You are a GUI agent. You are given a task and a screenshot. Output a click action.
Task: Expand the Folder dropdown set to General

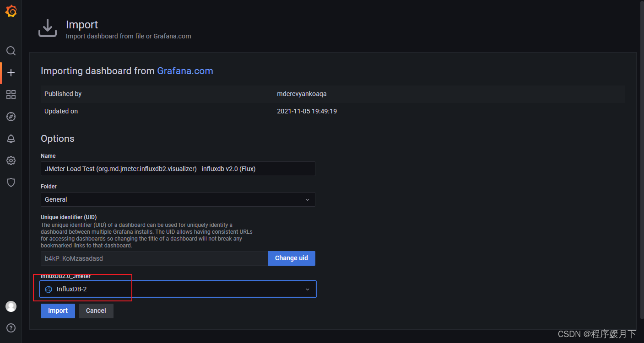(178, 199)
